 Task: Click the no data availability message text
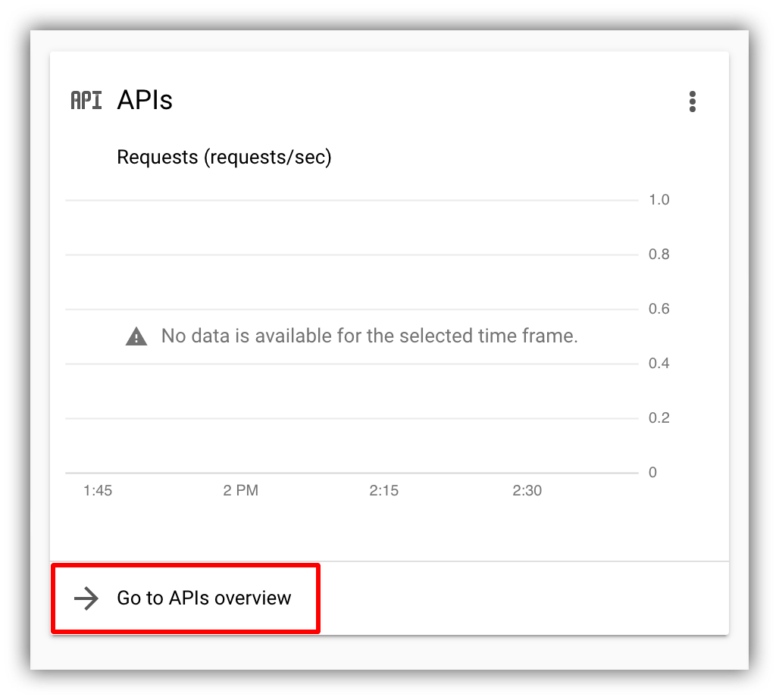[x=368, y=336]
